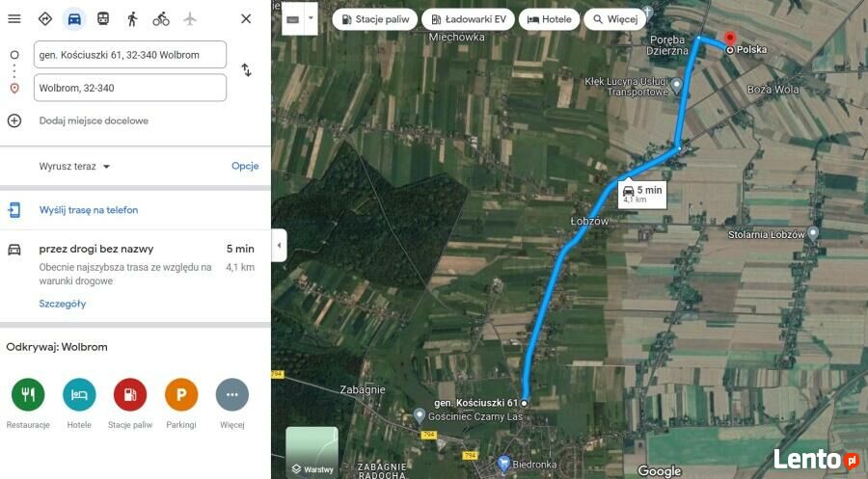868x479 pixels.
Task: Select the driving travel mode icon
Action: coord(74,19)
